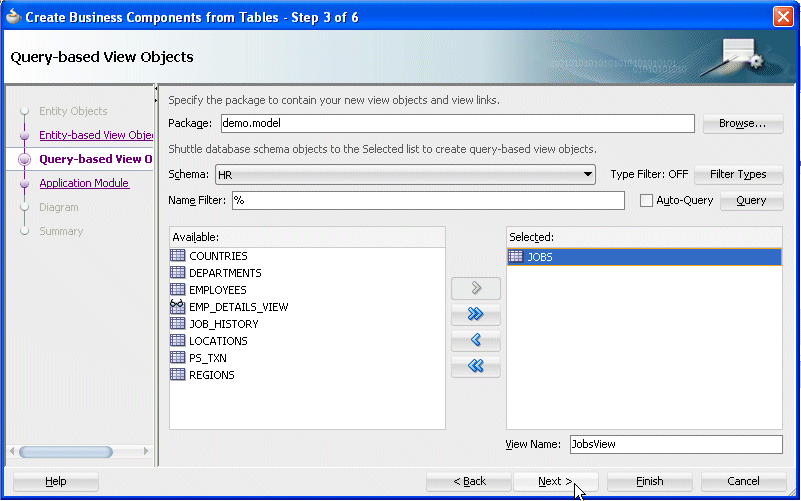Image resolution: width=801 pixels, height=501 pixels.
Task: Click the PS_TXN table icon
Action: click(177, 357)
